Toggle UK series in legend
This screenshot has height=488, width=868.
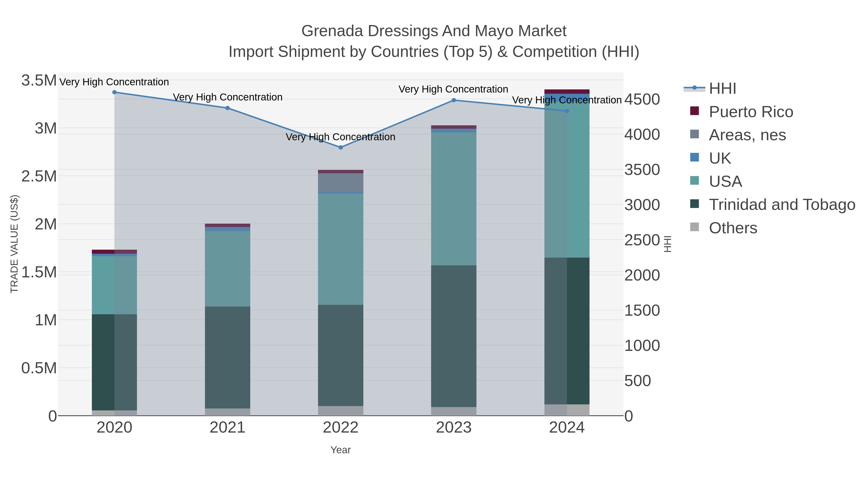click(710, 158)
